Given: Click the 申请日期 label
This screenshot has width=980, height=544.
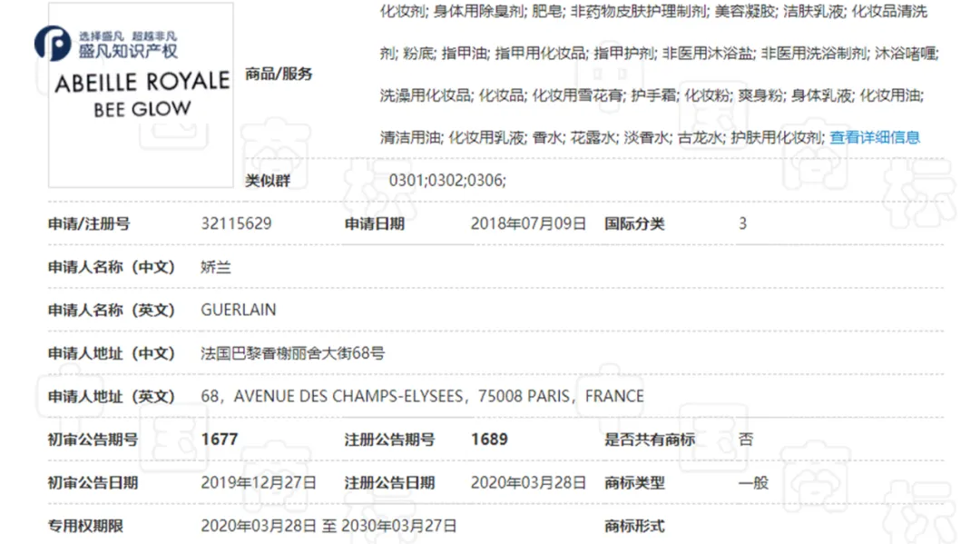Looking at the screenshot, I should (375, 223).
